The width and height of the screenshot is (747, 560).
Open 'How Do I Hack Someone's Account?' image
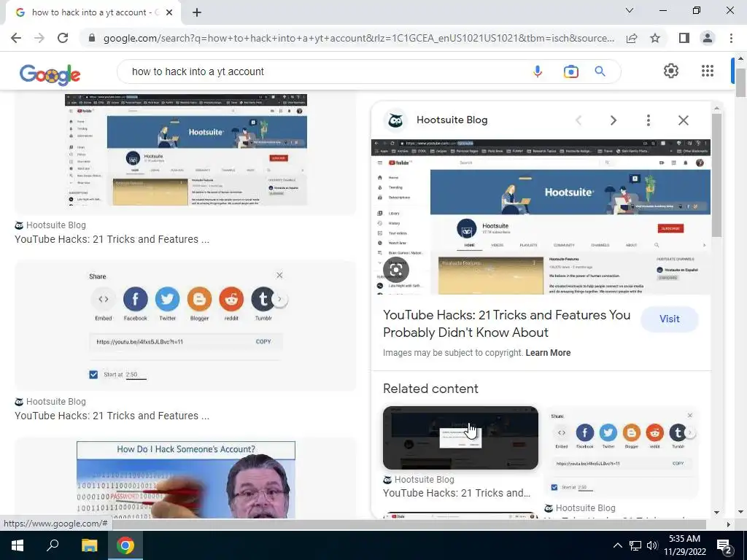[186, 480]
